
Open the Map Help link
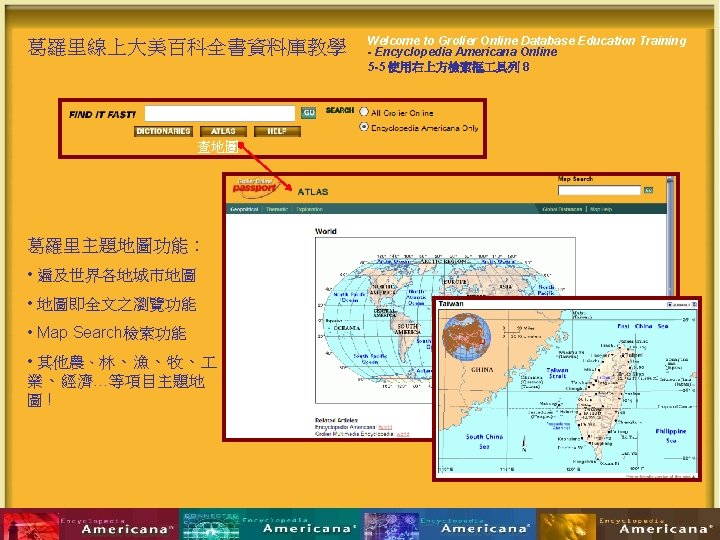601,209
